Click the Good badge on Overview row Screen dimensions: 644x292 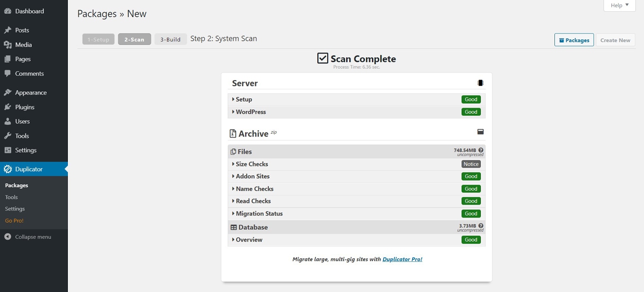coord(471,240)
